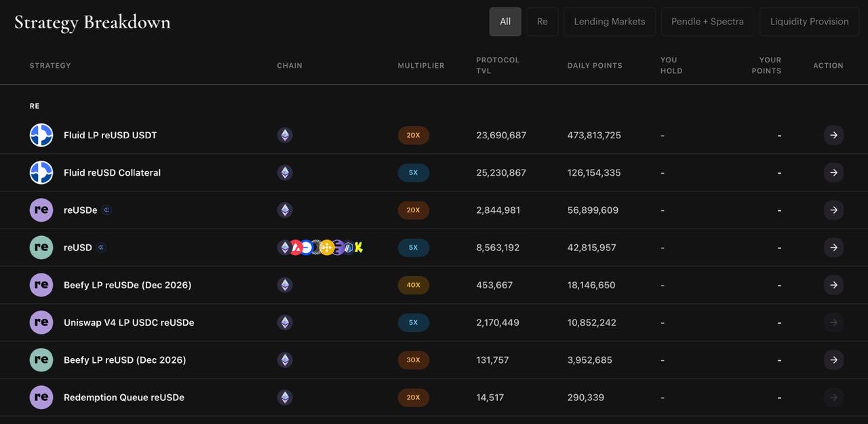Click the multi-chain icon cluster for reUSD
This screenshot has height=424, width=868.
[320, 248]
